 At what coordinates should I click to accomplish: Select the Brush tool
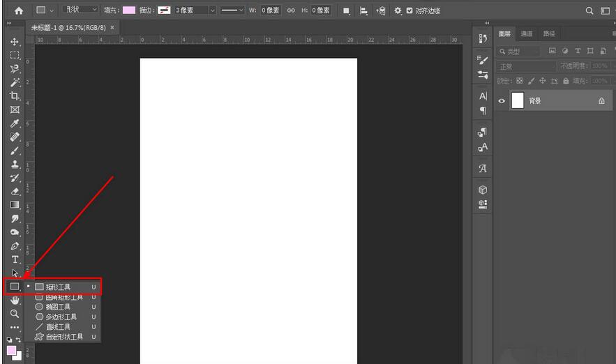tap(14, 151)
